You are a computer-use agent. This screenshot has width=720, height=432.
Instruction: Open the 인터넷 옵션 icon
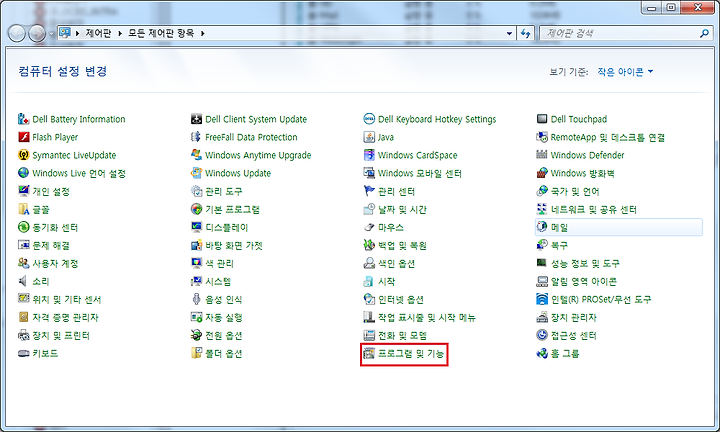coord(369,299)
